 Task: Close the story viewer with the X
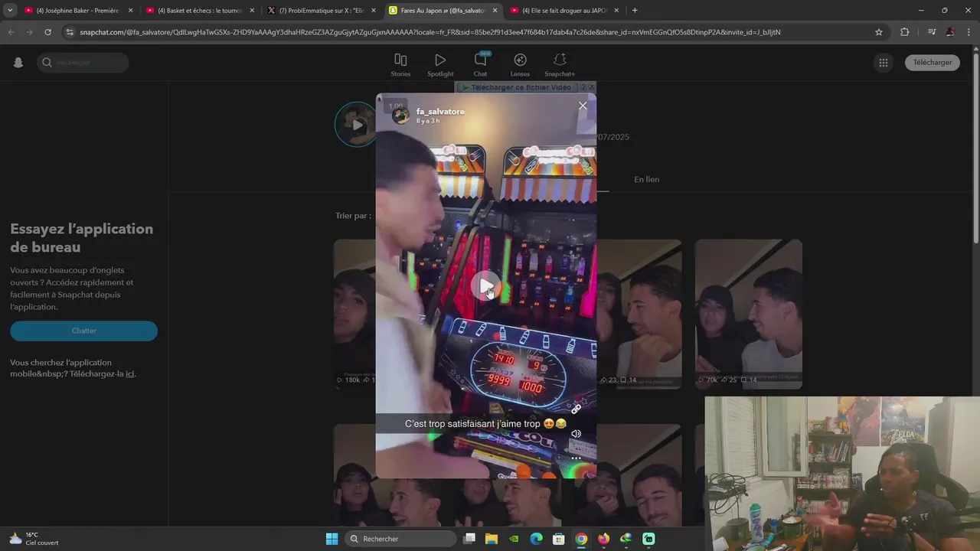(583, 106)
